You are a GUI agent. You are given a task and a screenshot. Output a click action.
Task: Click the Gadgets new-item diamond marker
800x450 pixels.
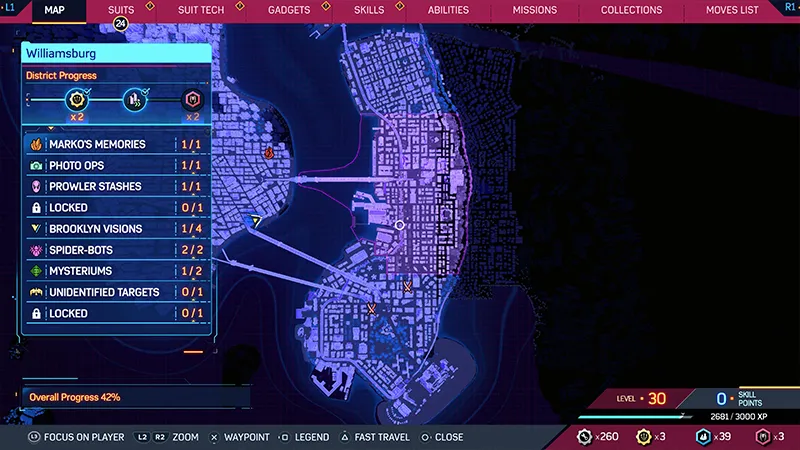pos(326,6)
